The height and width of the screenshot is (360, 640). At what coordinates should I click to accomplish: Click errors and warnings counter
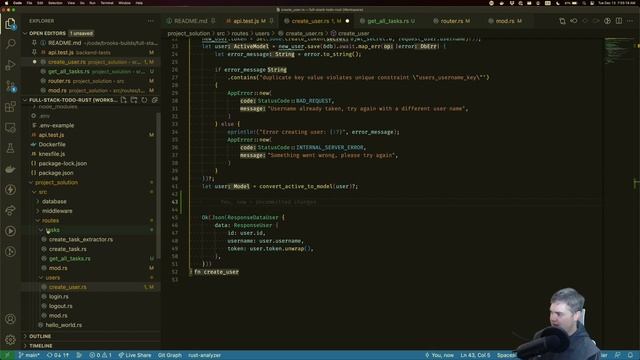tap(100, 355)
